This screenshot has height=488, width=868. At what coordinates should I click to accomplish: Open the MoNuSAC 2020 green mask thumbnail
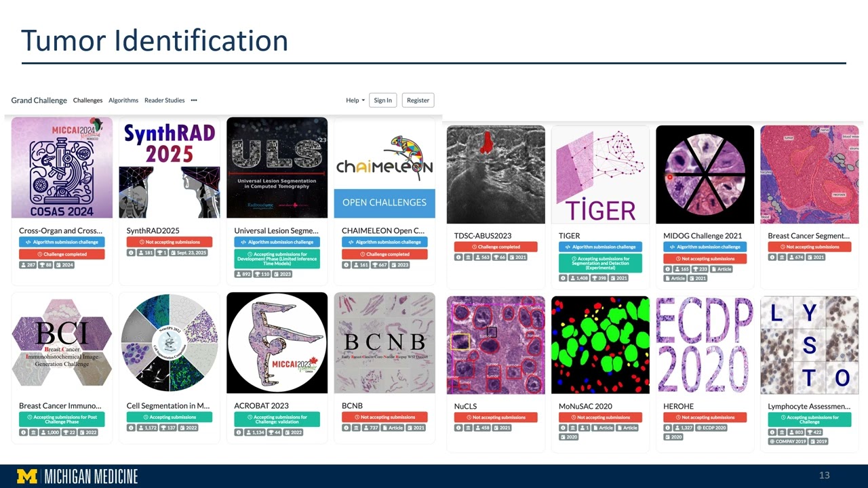(600, 345)
